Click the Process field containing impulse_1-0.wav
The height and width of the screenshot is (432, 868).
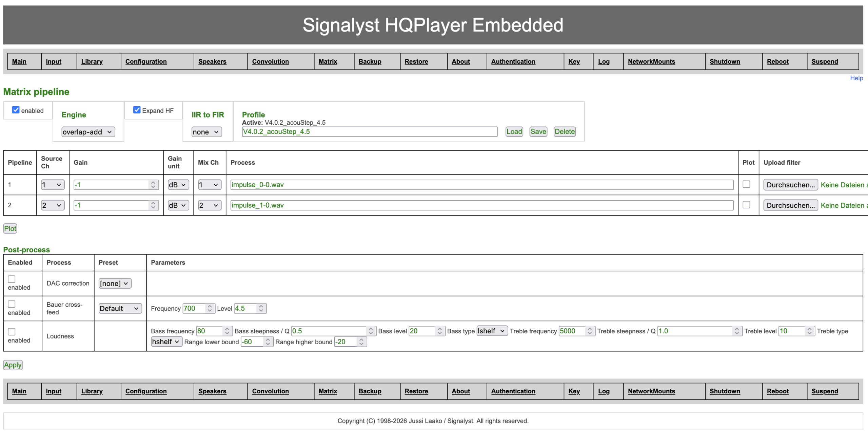point(482,205)
